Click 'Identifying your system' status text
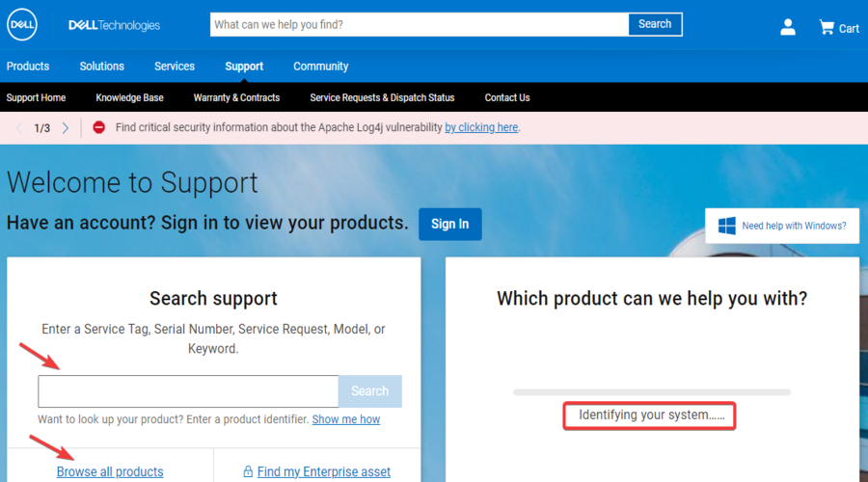The height and width of the screenshot is (482, 868). click(x=652, y=415)
